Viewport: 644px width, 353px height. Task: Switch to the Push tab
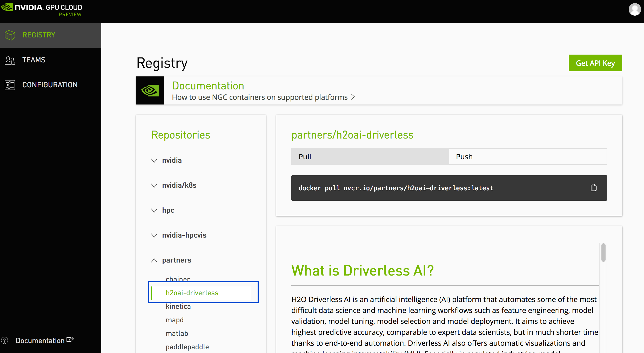[x=528, y=156]
